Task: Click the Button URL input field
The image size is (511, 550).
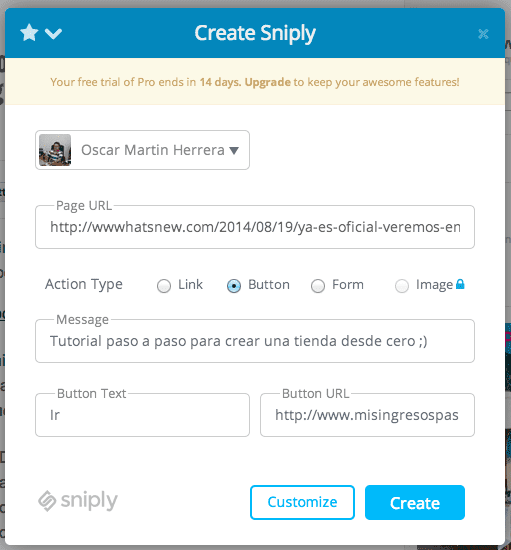Action: click(367, 415)
